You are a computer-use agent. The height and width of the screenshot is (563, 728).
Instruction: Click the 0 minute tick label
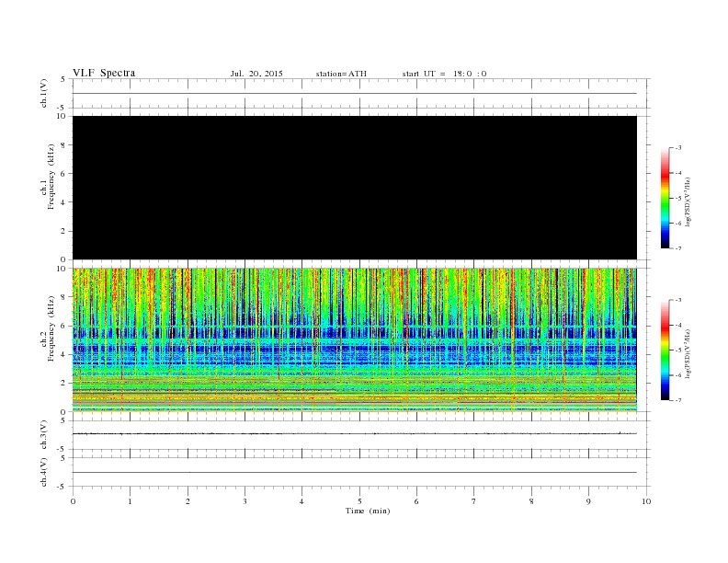[73, 501]
